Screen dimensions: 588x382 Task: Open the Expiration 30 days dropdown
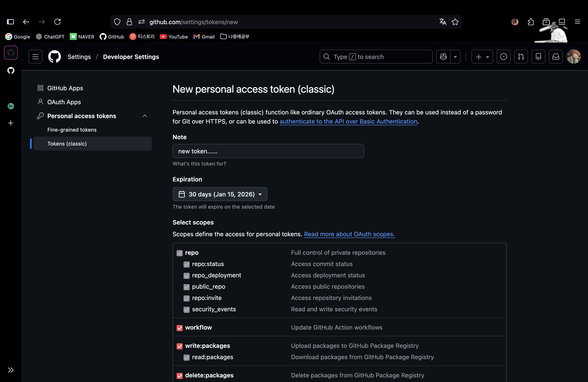click(x=220, y=194)
